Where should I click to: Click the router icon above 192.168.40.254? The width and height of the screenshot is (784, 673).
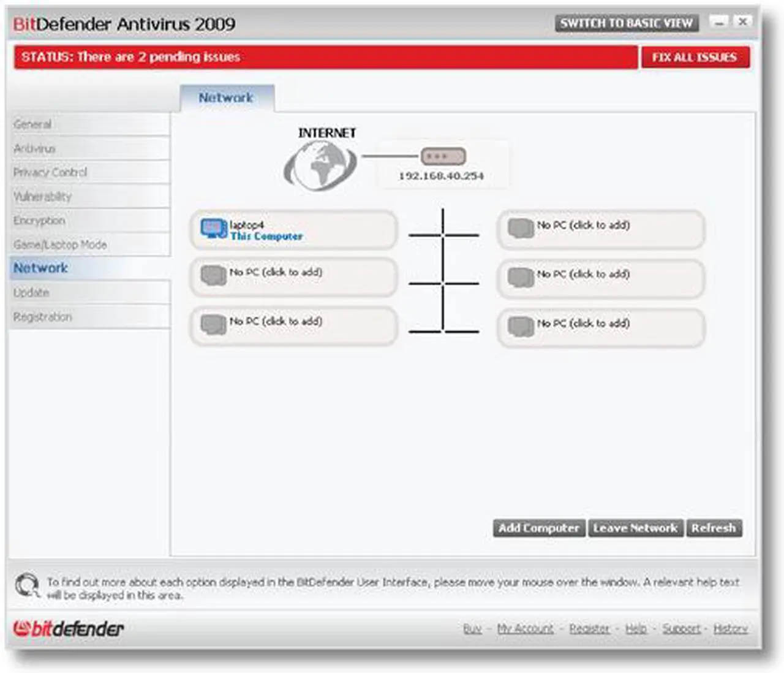pos(443,156)
